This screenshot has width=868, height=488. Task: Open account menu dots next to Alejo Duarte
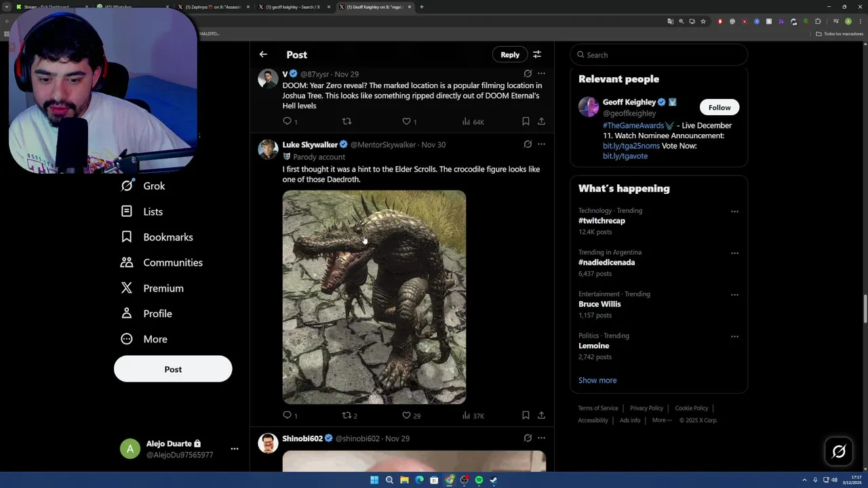pyautogui.click(x=234, y=449)
